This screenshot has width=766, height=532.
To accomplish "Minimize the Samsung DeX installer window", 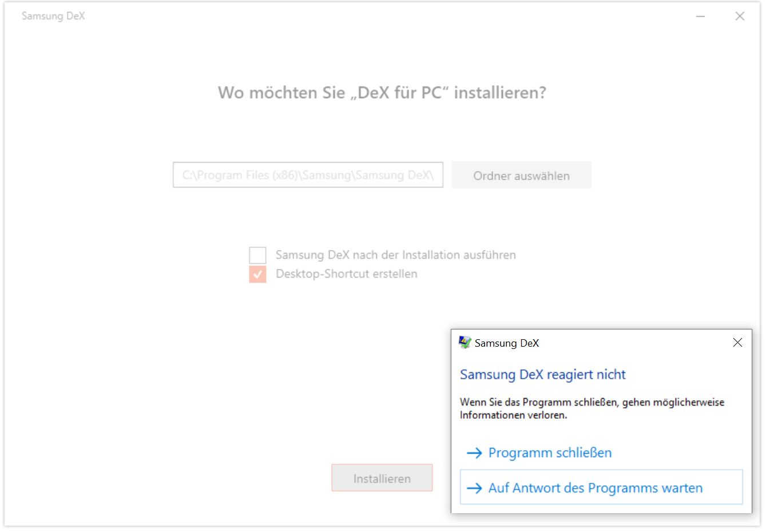I will point(700,17).
